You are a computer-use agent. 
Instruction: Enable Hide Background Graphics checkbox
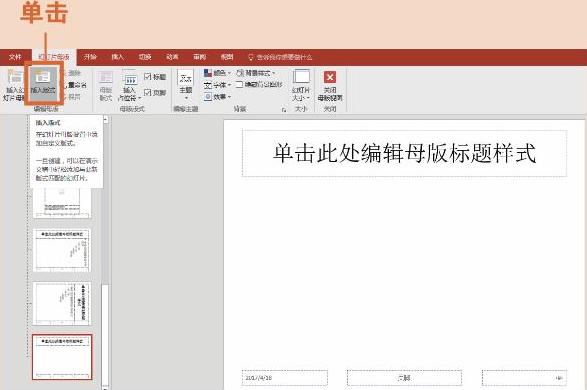tap(240, 85)
